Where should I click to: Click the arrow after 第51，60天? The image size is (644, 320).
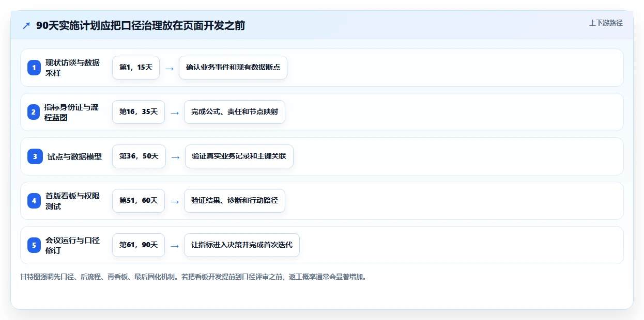coord(175,201)
